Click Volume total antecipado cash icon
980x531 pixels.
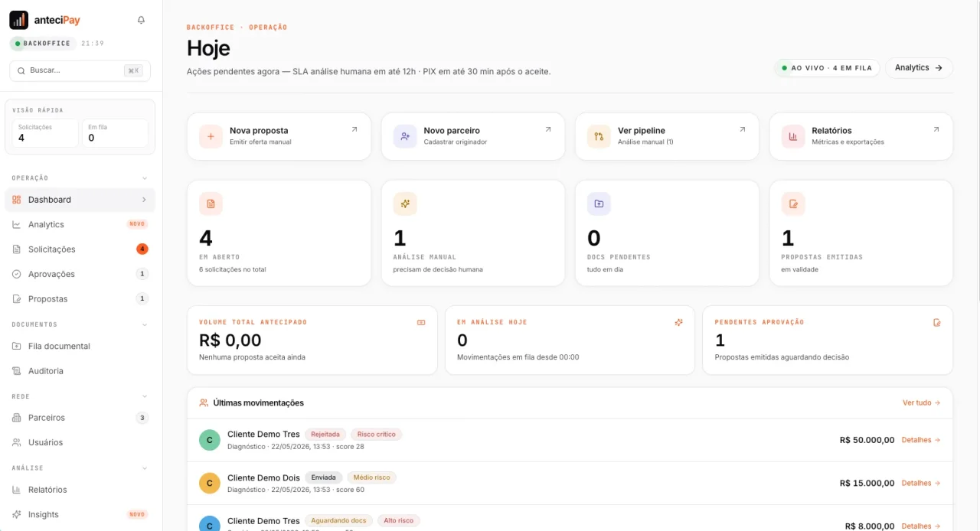[x=421, y=323]
